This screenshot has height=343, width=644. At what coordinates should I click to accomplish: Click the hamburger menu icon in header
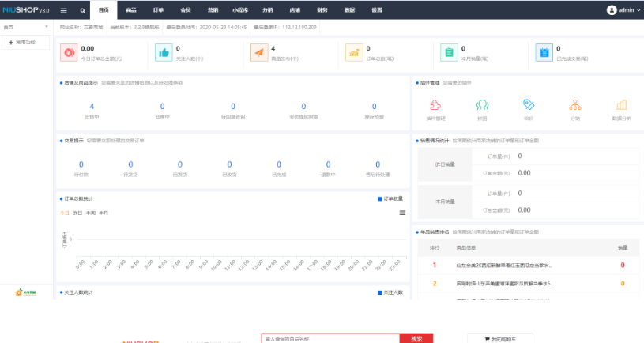[63, 10]
